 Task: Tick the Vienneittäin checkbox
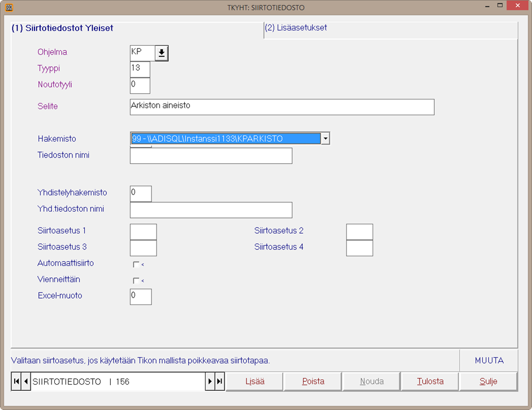136,281
